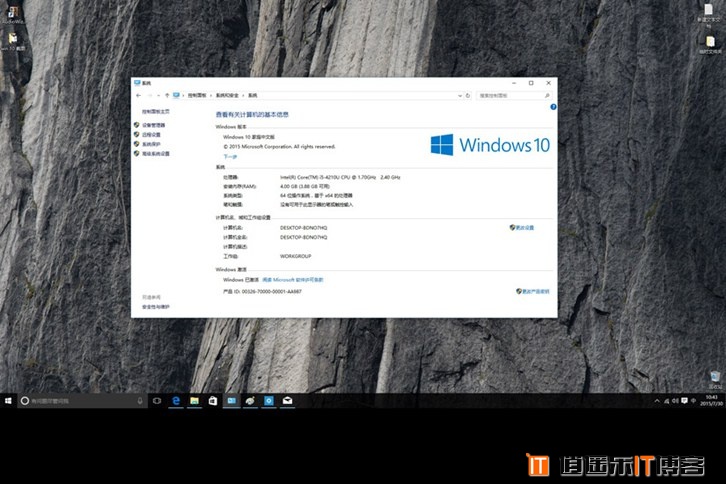Open 设备管理器 from the sidebar

(153, 125)
